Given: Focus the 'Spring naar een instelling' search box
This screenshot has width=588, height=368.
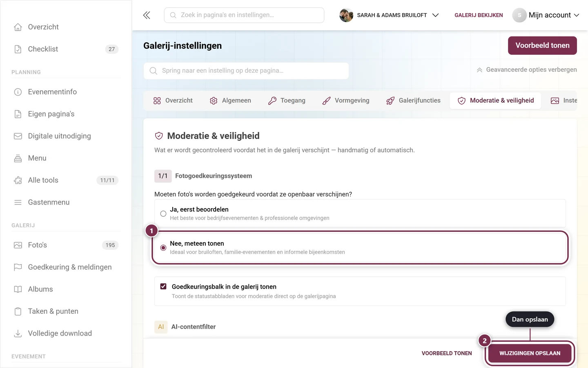Looking at the screenshot, I should click(246, 71).
